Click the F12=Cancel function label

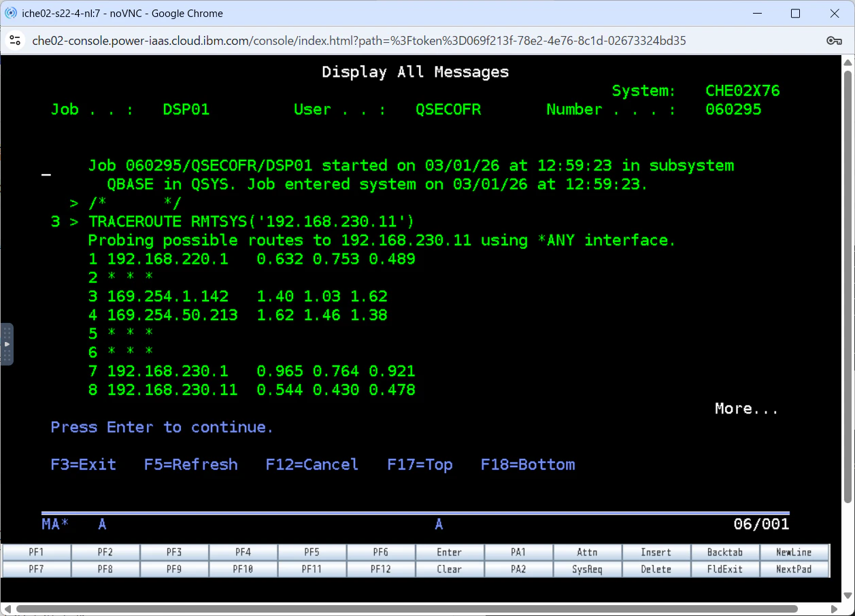tap(312, 464)
